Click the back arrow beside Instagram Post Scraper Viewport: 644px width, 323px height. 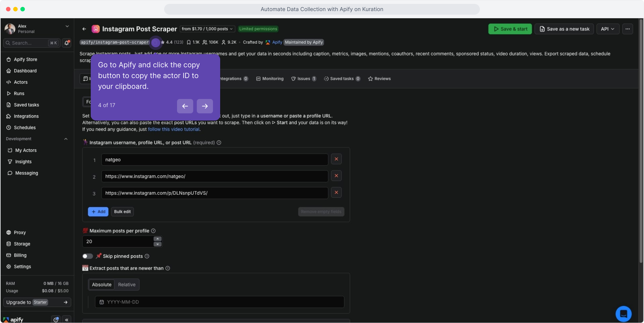(x=84, y=29)
